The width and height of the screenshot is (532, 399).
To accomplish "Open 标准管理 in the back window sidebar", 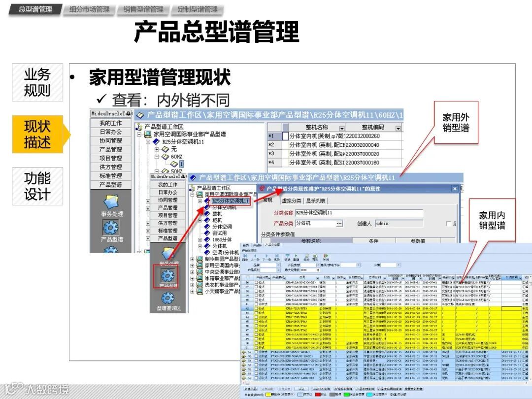I will (111, 176).
